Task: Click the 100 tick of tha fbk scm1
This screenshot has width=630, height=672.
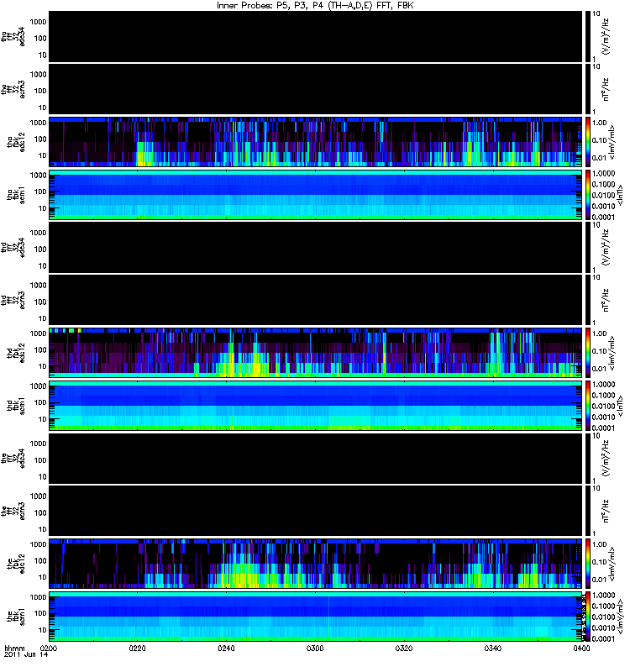Action: tap(40, 192)
